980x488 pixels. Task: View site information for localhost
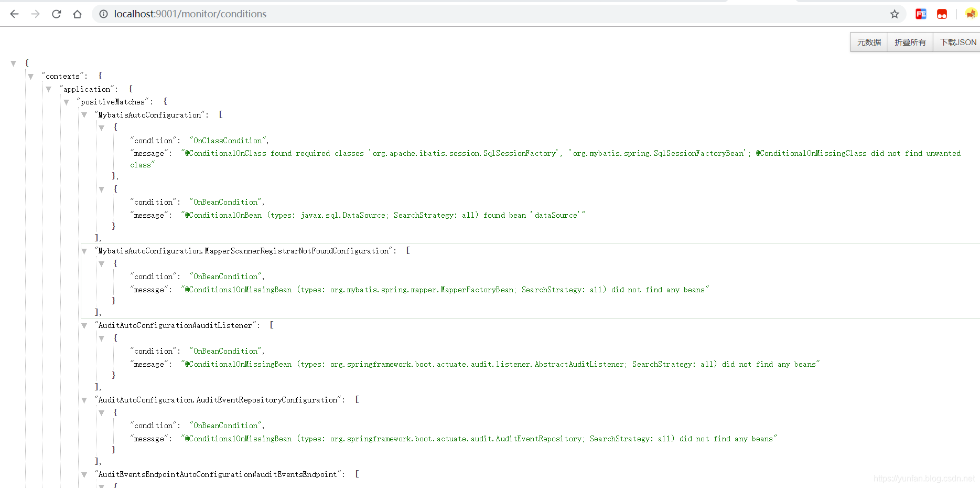[x=104, y=14]
